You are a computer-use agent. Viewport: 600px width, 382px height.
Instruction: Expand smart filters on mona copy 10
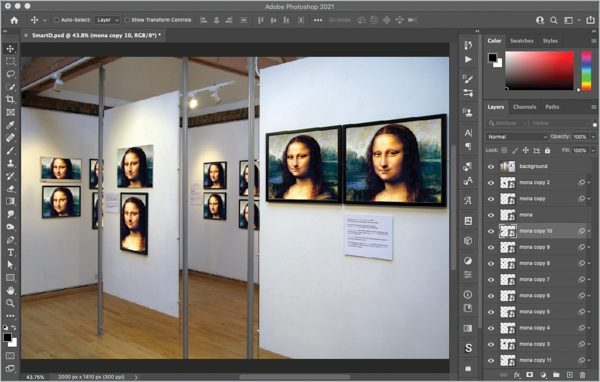589,231
